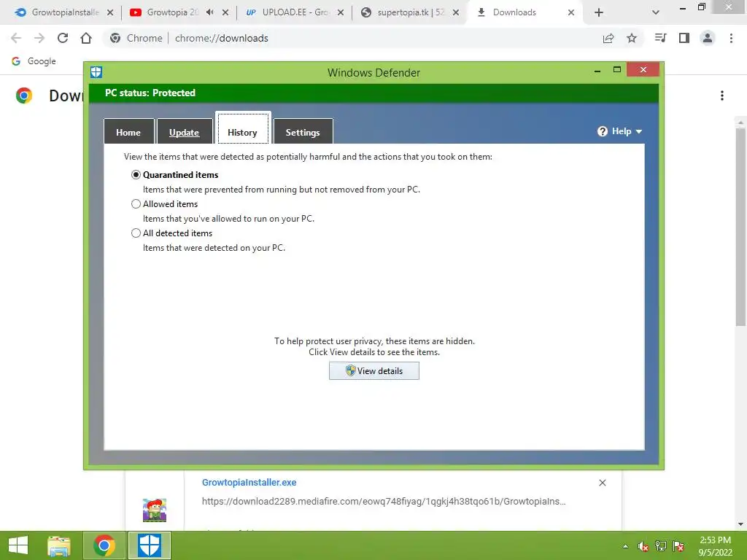Viewport: 747px width, 560px height.
Task: Choose All detected items option
Action: pyautogui.click(x=136, y=233)
